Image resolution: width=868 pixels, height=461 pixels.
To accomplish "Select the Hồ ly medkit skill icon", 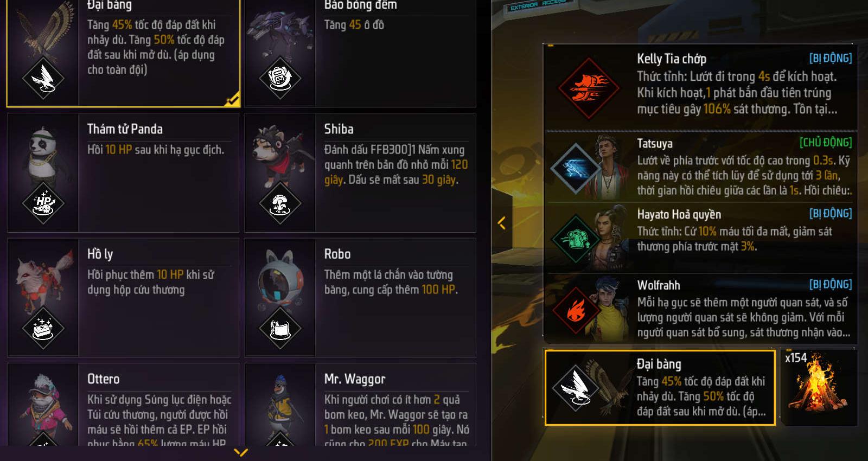I will tap(43, 328).
